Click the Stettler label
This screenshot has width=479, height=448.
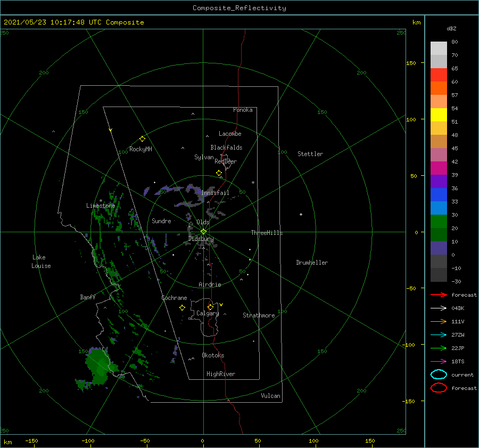tap(310, 154)
